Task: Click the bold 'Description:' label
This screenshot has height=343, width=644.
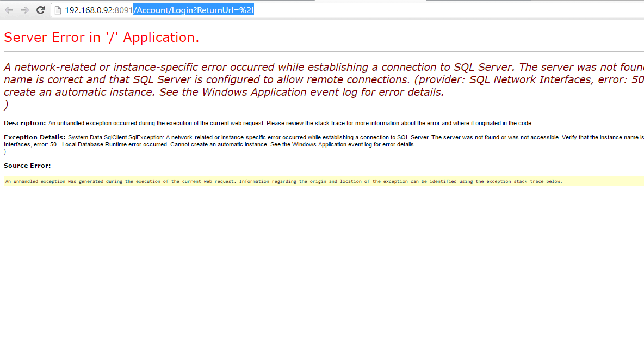Action: click(x=24, y=123)
